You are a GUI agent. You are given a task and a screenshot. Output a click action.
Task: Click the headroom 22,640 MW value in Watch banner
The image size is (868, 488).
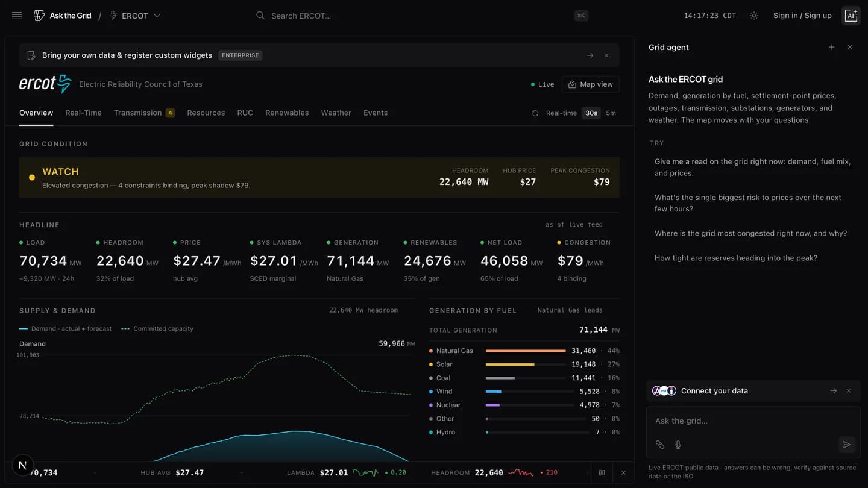click(x=464, y=182)
